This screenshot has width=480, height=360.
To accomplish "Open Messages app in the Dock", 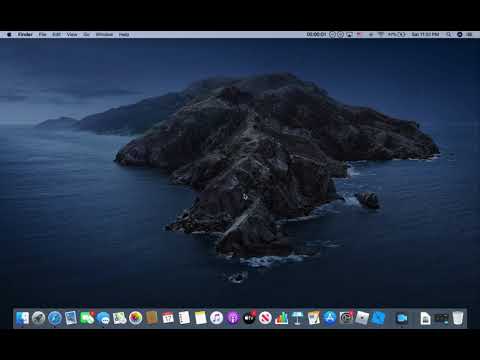I will click(103, 318).
